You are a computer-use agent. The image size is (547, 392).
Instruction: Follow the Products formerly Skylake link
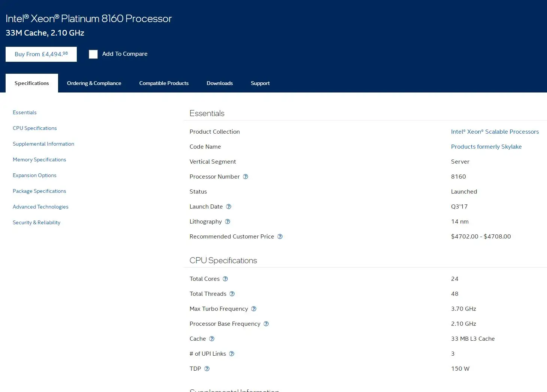[486, 147]
